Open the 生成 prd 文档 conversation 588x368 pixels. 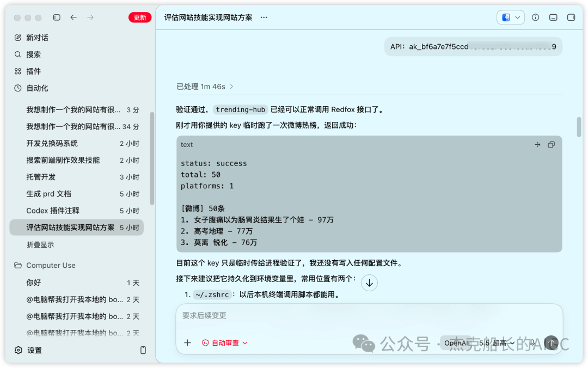click(x=77, y=194)
